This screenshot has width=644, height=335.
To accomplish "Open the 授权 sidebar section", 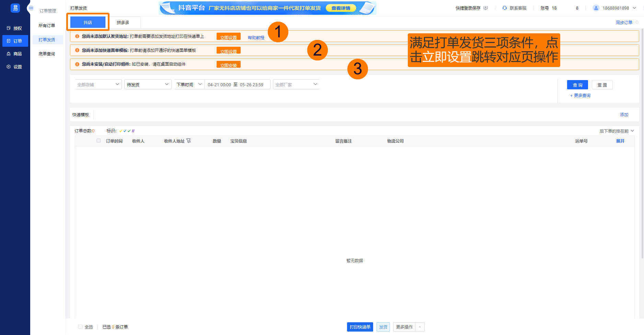I will (14, 28).
